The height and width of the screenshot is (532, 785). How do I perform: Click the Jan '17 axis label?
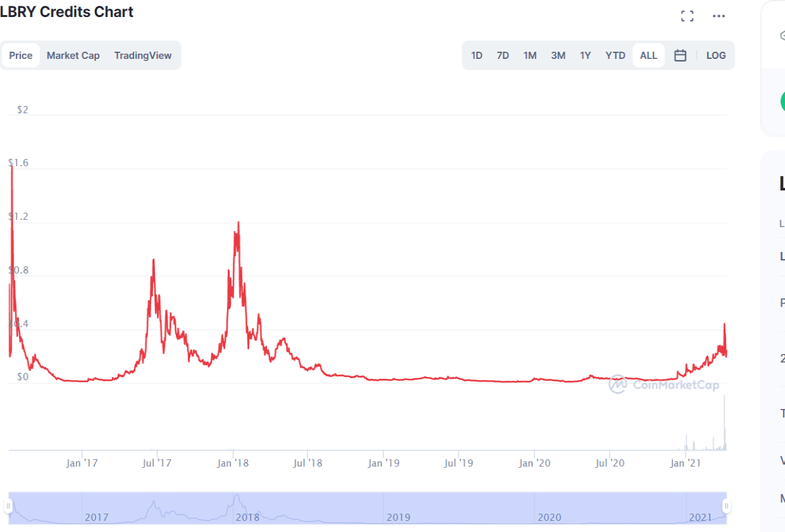click(82, 463)
